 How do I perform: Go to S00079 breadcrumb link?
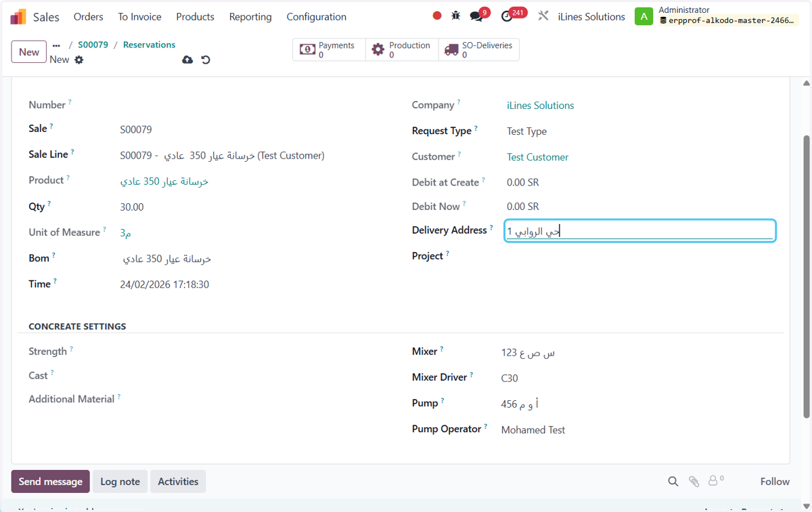93,45
